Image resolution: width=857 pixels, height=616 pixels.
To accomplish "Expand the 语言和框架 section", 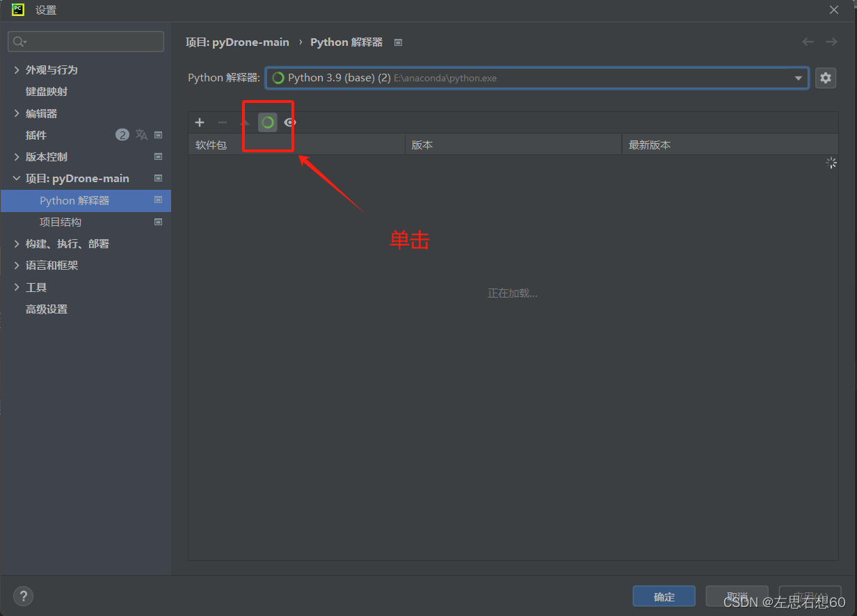I will pyautogui.click(x=17, y=266).
